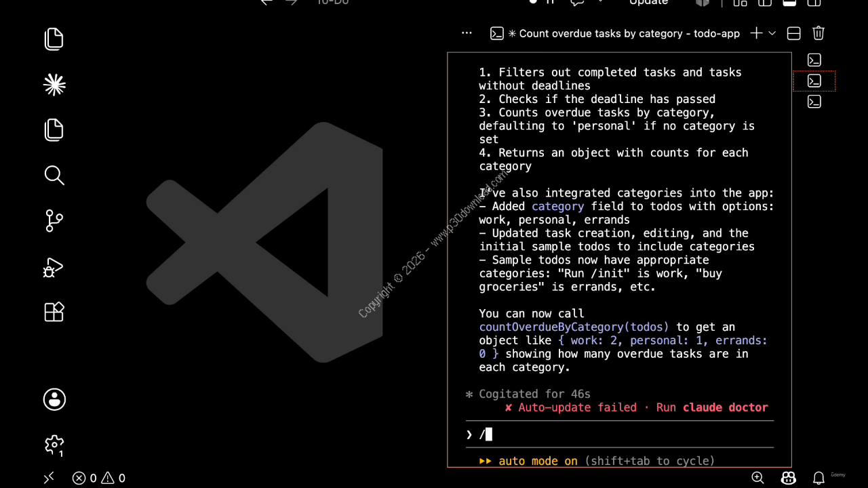This screenshot has width=868, height=488.
Task: Select the bottom terminal in the terminal list
Action: pos(814,102)
